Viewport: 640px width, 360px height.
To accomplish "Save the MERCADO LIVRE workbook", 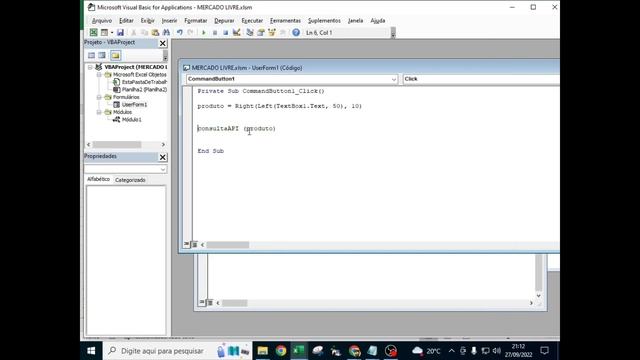I will point(120,32).
